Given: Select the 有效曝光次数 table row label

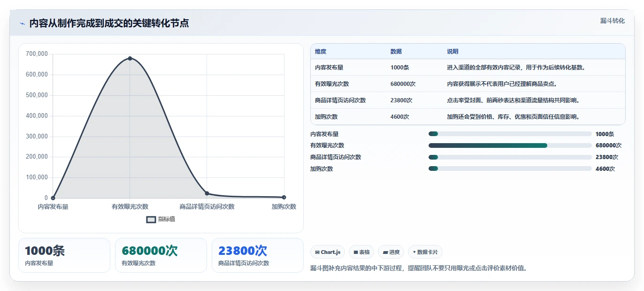Looking at the screenshot, I should 332,84.
